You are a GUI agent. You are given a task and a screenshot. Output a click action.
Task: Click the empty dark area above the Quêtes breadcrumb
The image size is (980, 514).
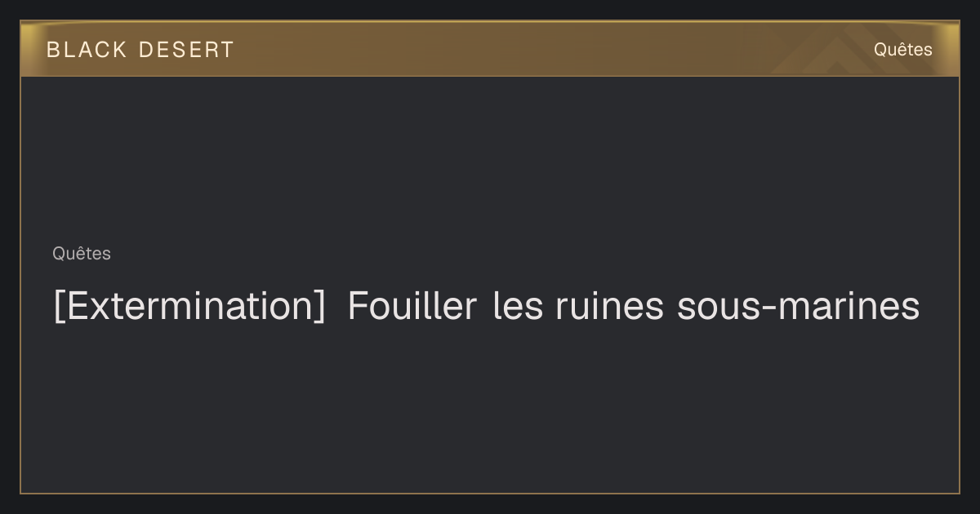pyautogui.click(x=490, y=159)
